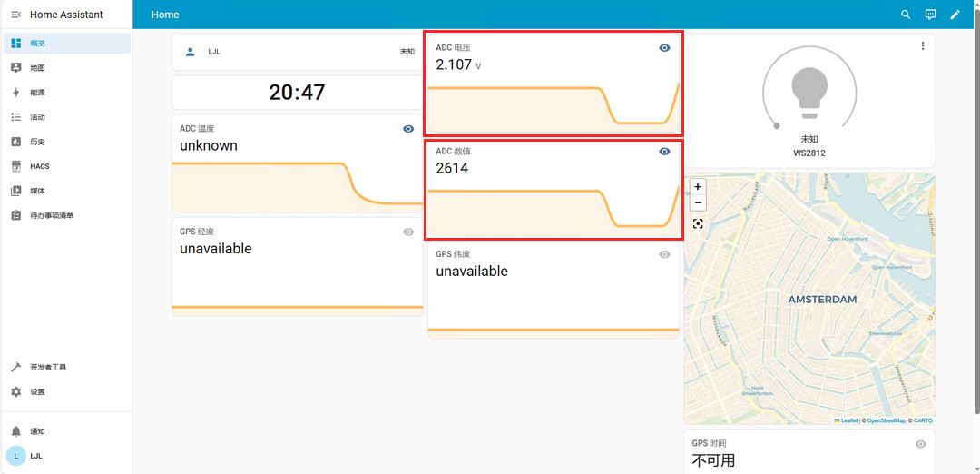Click the pencil edit dashboard icon
This screenshot has height=474, width=980.
click(955, 15)
